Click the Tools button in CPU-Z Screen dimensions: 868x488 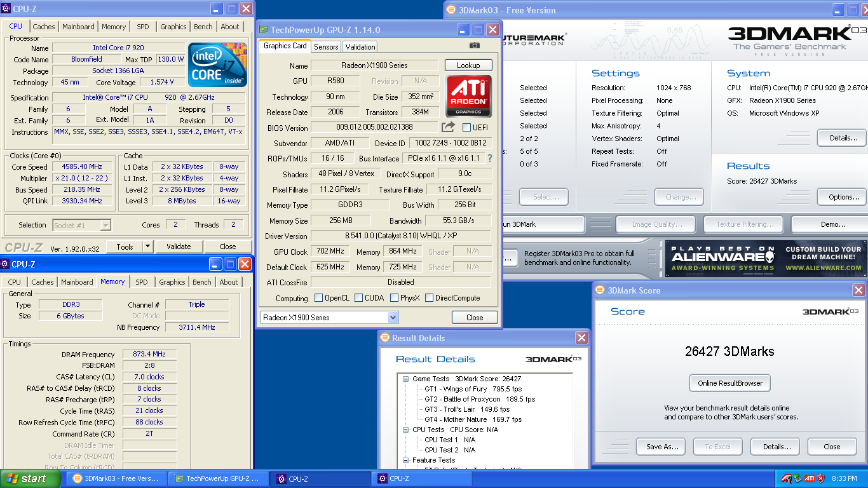[125, 247]
